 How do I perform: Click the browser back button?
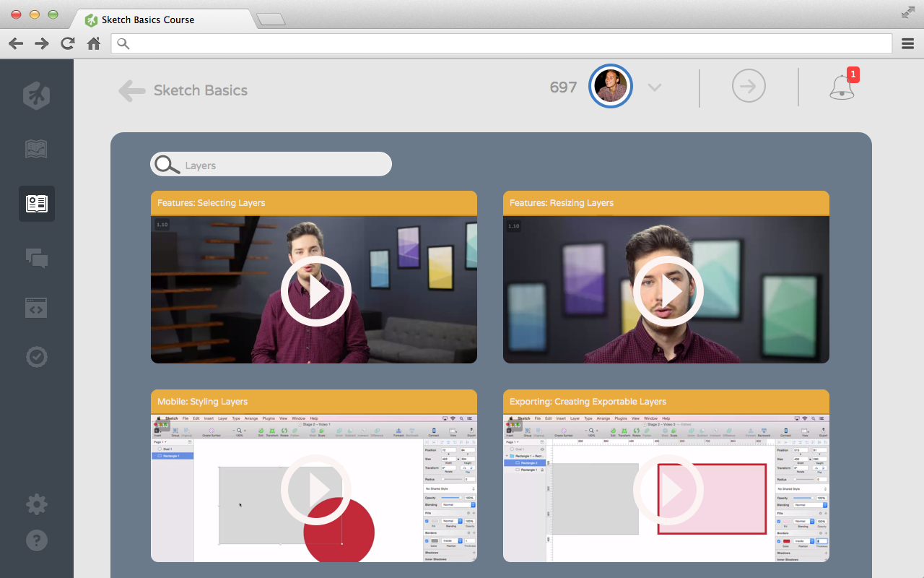pos(16,43)
